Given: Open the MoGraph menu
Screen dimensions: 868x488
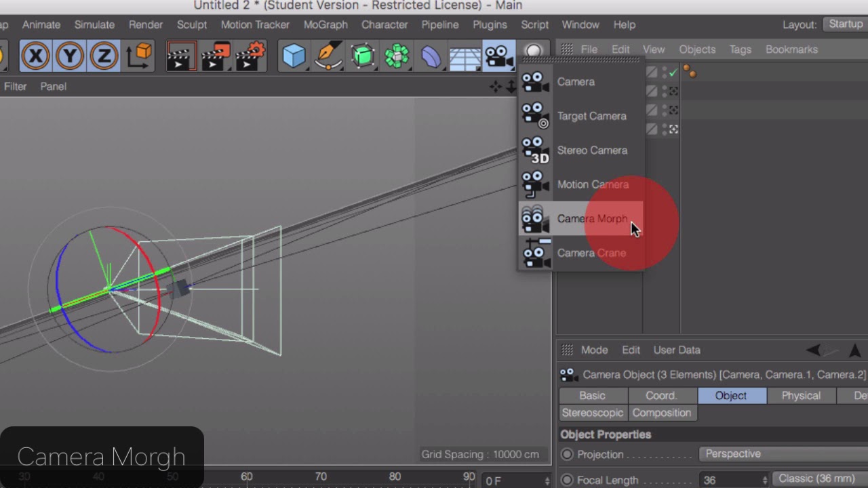Looking at the screenshot, I should (325, 24).
